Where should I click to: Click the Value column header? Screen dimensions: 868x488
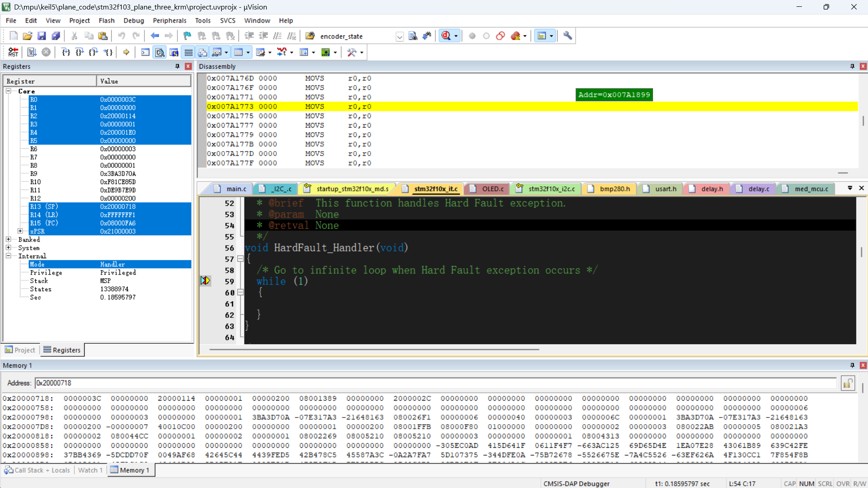click(x=143, y=81)
